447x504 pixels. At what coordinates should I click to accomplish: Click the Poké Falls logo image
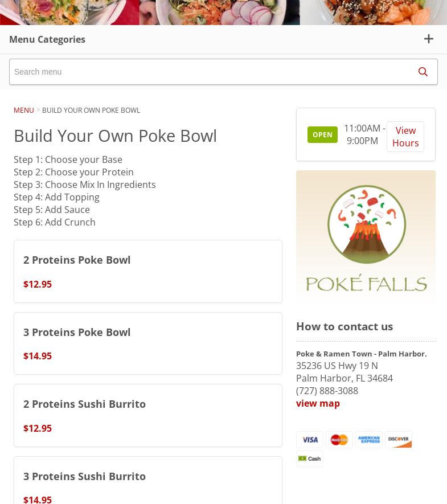[366, 237]
